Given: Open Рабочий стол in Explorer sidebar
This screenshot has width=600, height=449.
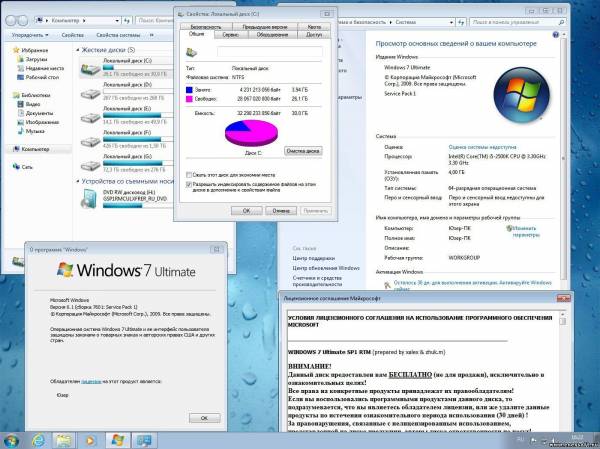Looking at the screenshot, I should (x=42, y=77).
